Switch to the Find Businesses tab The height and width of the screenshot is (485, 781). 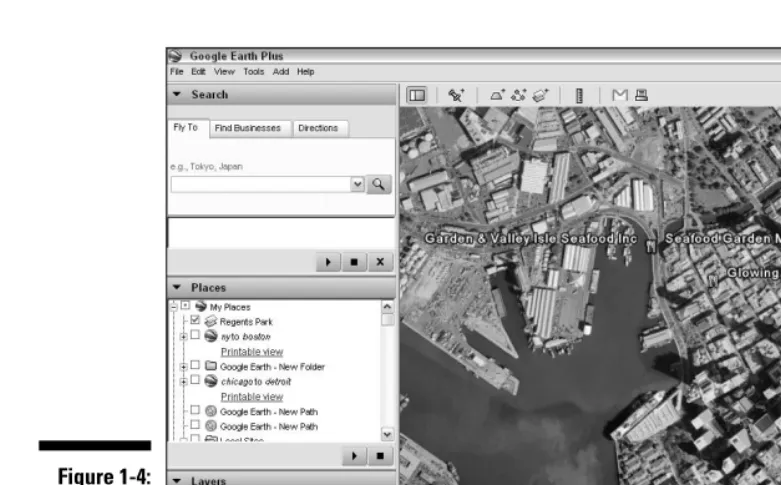coord(248,128)
